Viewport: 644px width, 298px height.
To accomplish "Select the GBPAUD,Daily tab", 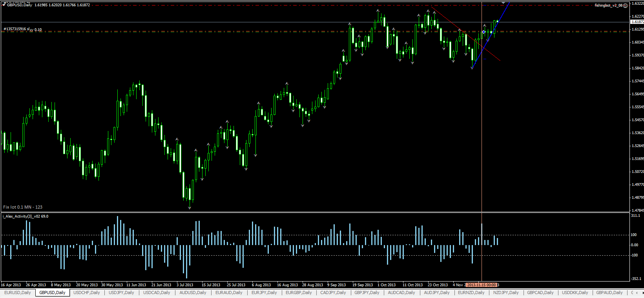I will tap(609, 293).
